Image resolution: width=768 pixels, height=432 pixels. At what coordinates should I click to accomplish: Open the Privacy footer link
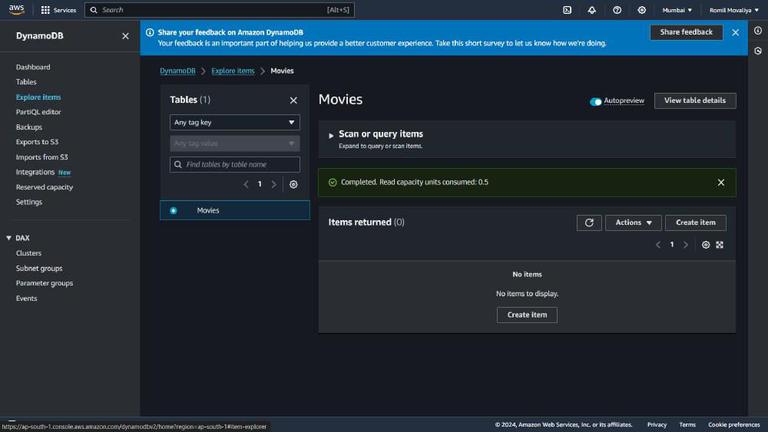(656, 425)
